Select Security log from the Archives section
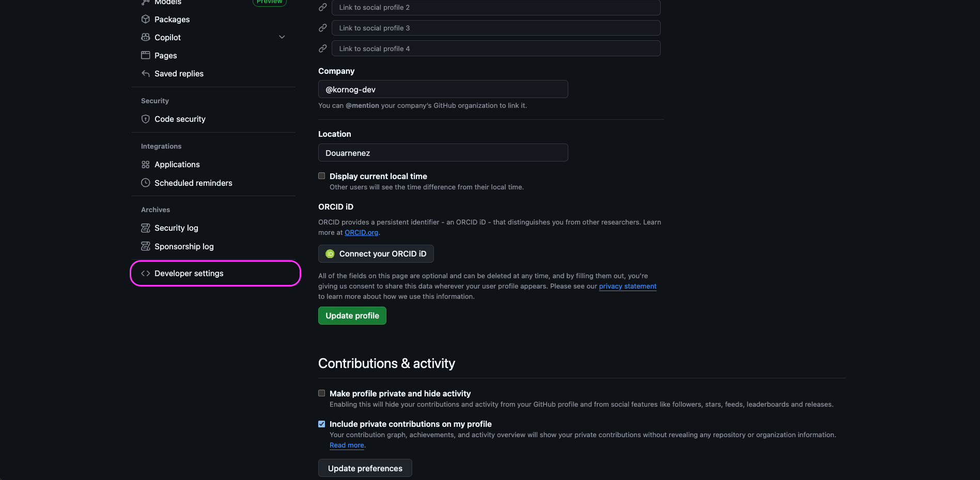980x480 pixels. pyautogui.click(x=176, y=228)
